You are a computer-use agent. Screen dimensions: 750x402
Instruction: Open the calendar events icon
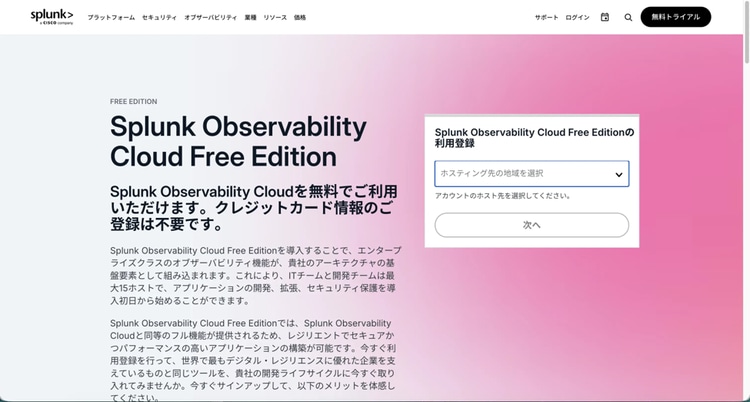pos(605,17)
